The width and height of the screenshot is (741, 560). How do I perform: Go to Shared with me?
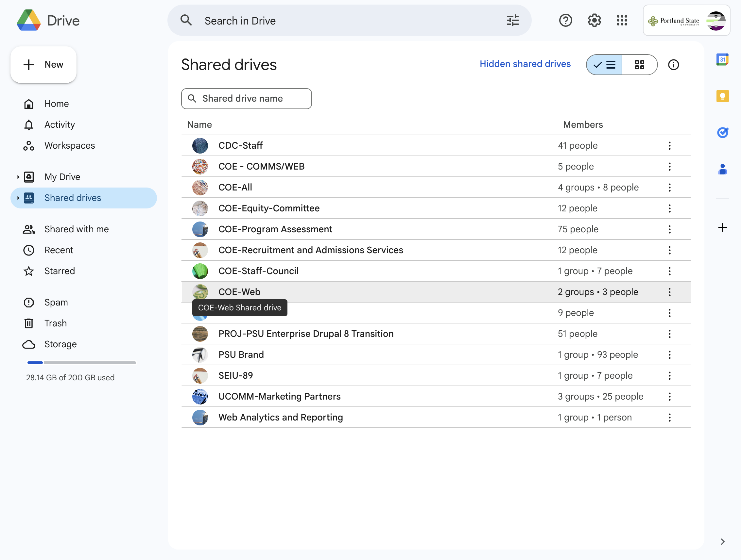tap(77, 229)
